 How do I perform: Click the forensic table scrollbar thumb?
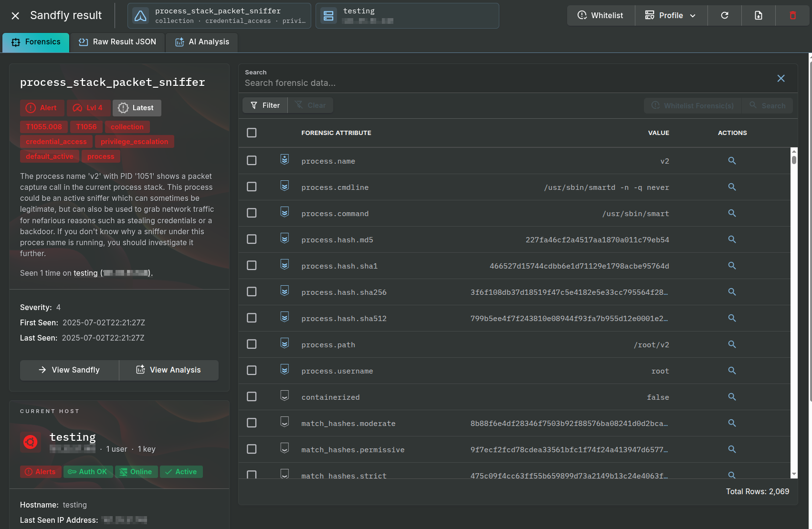794,160
